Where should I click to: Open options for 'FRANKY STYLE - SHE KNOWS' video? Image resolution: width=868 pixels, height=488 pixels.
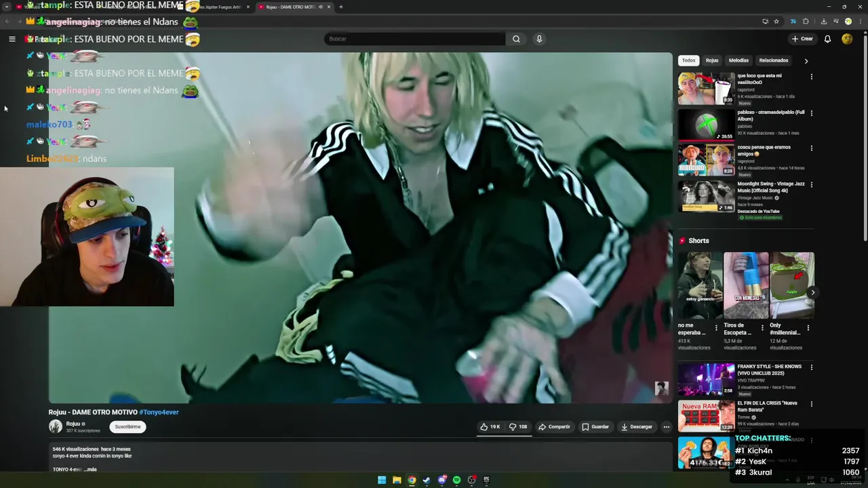coord(811,367)
